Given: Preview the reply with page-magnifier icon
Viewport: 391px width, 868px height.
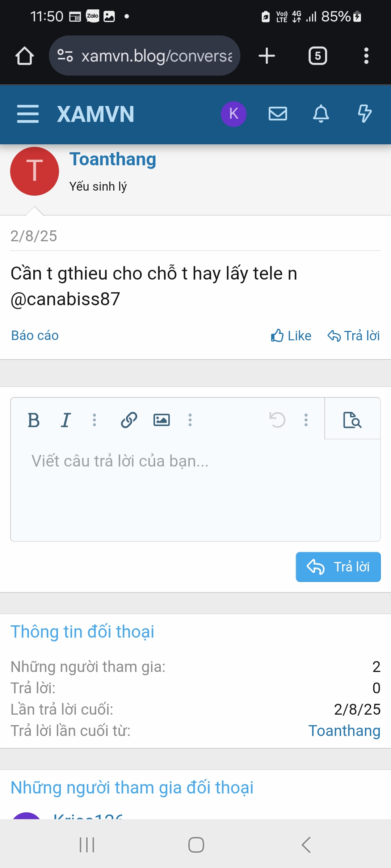Looking at the screenshot, I should (352, 420).
